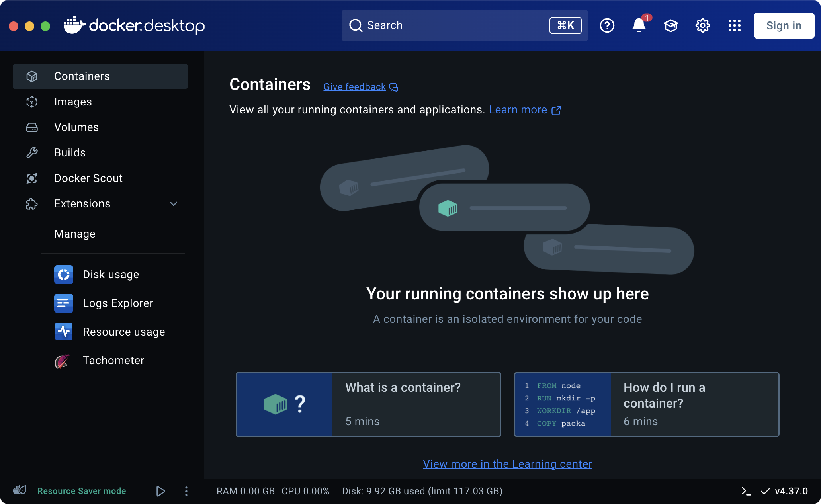
Task: Open the notifications bell
Action: click(639, 25)
